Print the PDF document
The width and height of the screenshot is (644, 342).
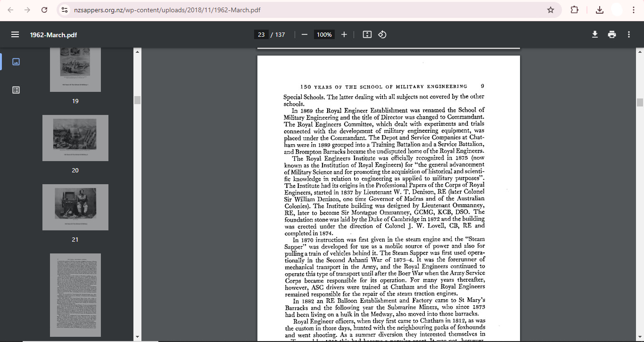[x=612, y=34]
